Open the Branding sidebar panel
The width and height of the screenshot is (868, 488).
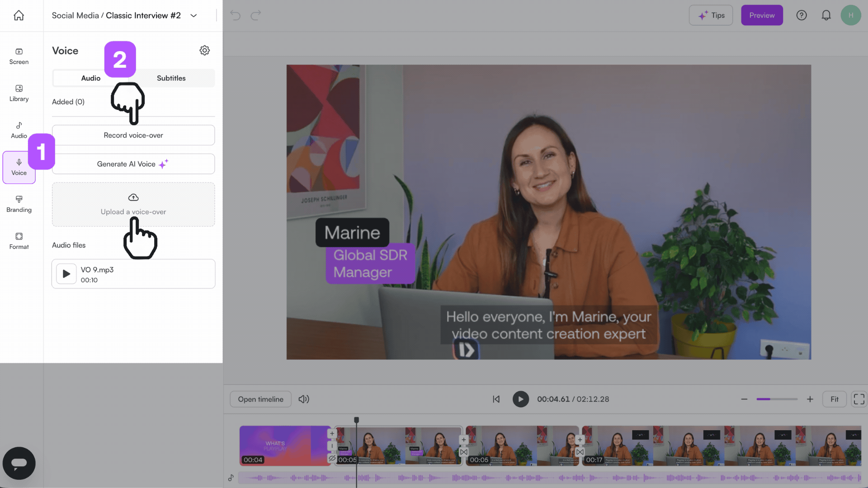coord(19,204)
